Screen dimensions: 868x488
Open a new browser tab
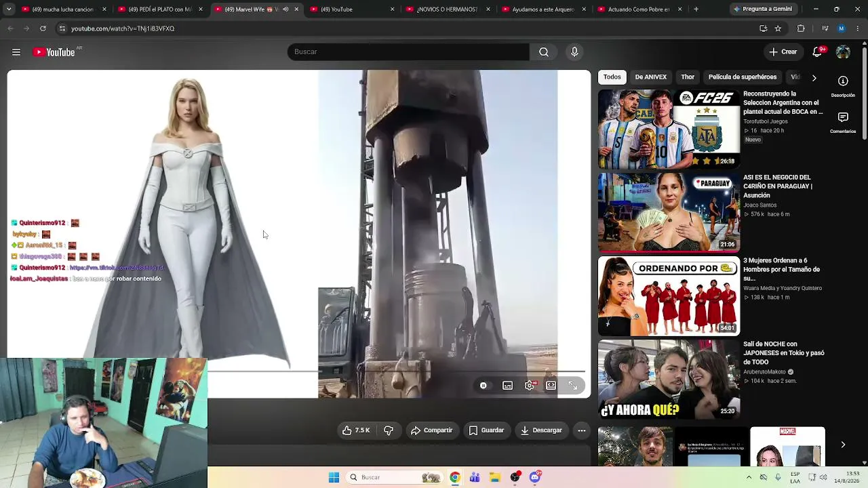(696, 9)
